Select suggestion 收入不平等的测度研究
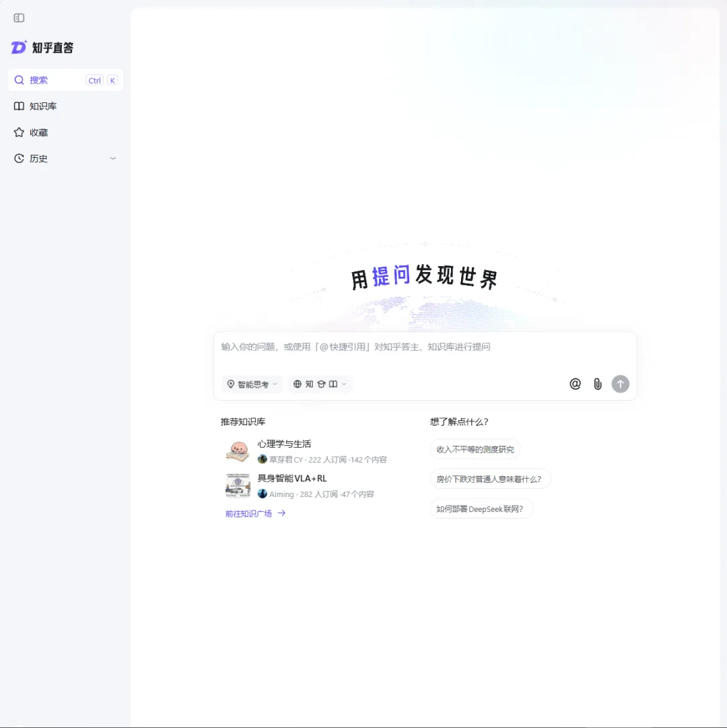The height and width of the screenshot is (728, 727). pyautogui.click(x=475, y=449)
